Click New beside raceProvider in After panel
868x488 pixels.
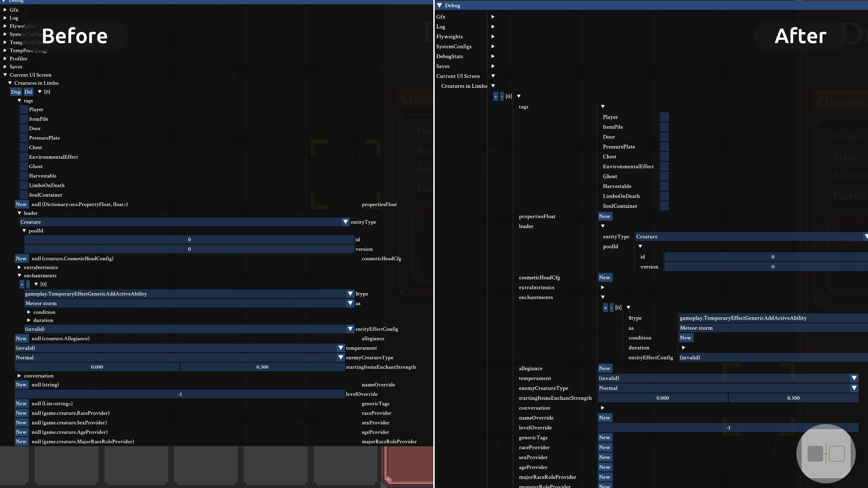(605, 448)
